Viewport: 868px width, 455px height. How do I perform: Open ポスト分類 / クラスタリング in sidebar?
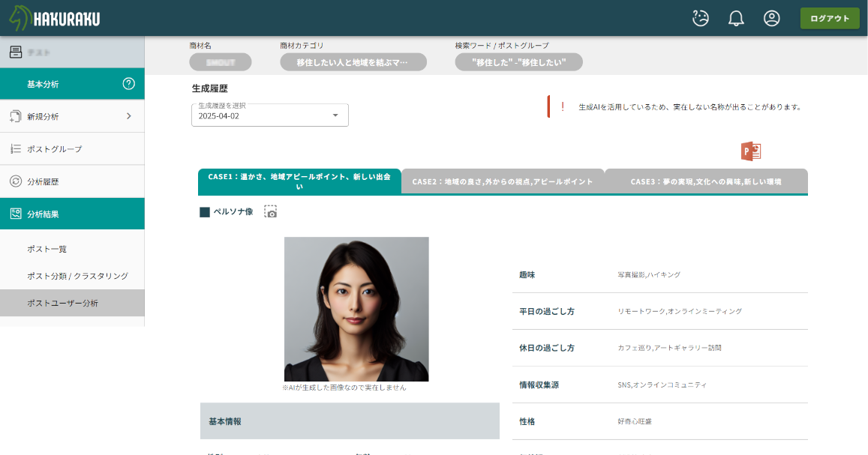click(x=77, y=276)
